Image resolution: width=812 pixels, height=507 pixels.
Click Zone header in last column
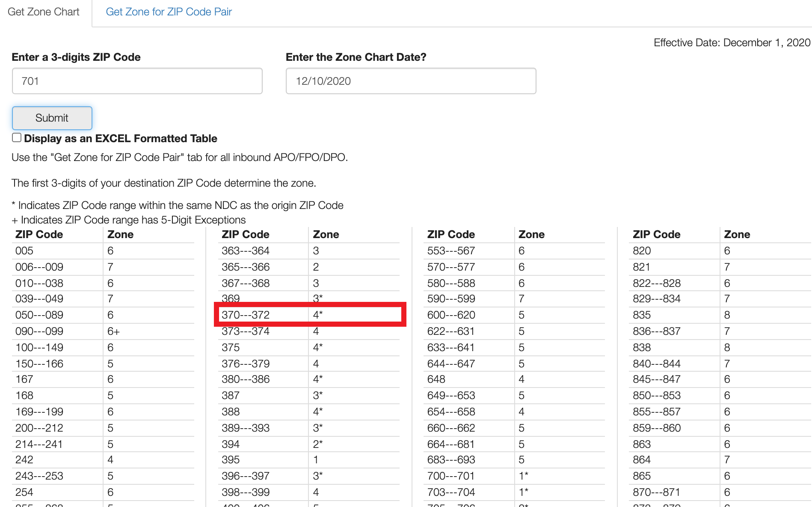[x=737, y=235]
